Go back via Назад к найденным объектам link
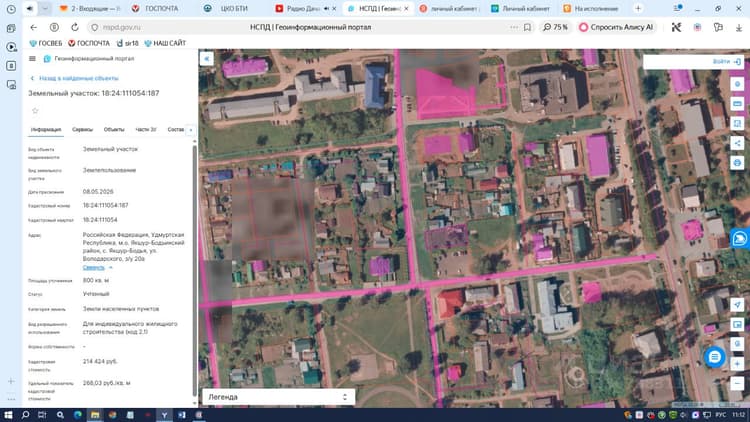 tap(78, 78)
